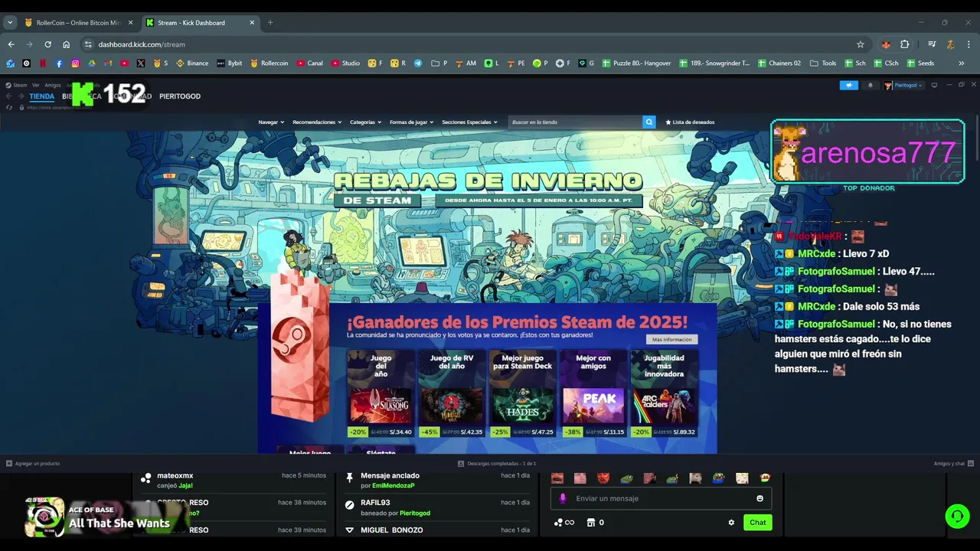The image size is (980, 551).
Task: Expand the Secciones Especiales dropdown
Action: coord(470,122)
